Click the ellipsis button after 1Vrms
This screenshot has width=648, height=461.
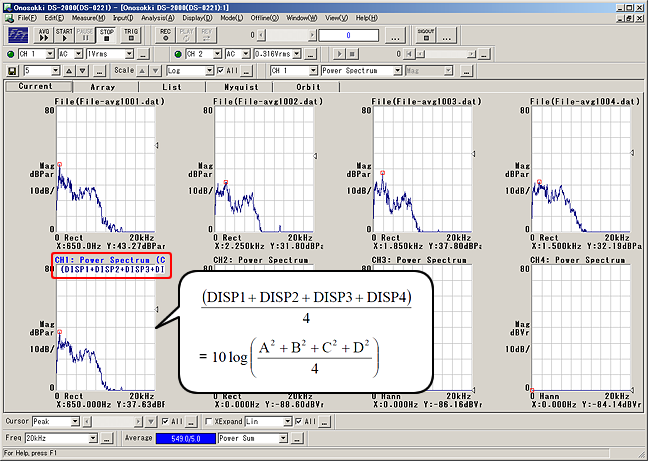[x=143, y=54]
